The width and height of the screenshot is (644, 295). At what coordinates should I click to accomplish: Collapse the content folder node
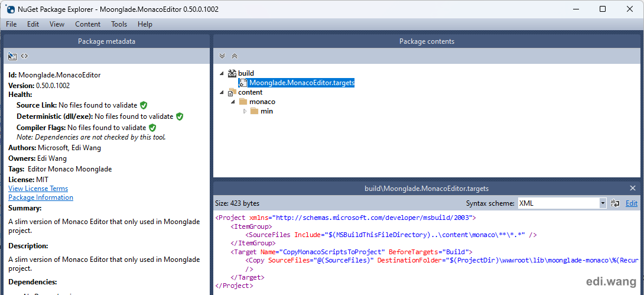[x=222, y=92]
